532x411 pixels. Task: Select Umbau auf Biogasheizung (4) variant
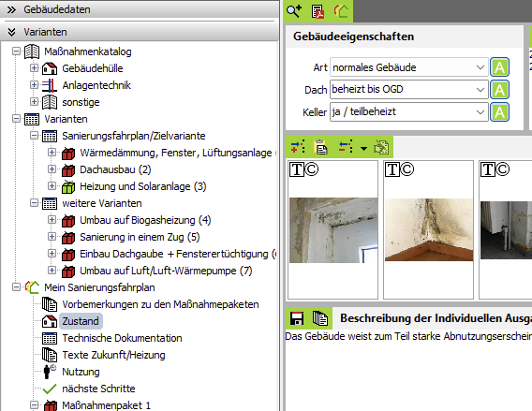point(145,220)
